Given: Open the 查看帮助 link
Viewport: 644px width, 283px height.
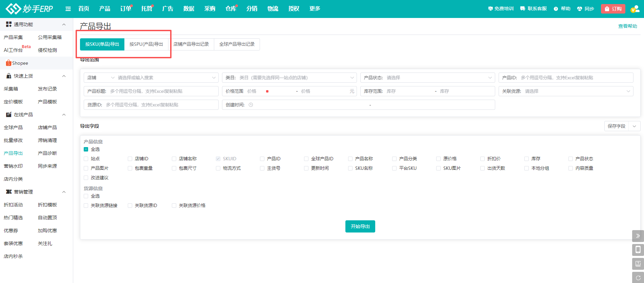Looking at the screenshot, I should tap(627, 26).
